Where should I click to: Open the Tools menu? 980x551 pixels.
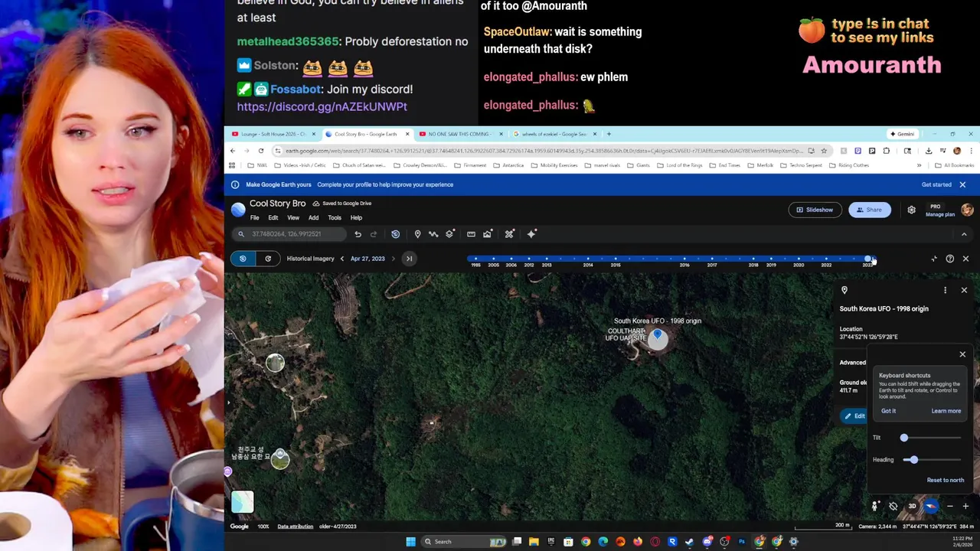click(335, 218)
